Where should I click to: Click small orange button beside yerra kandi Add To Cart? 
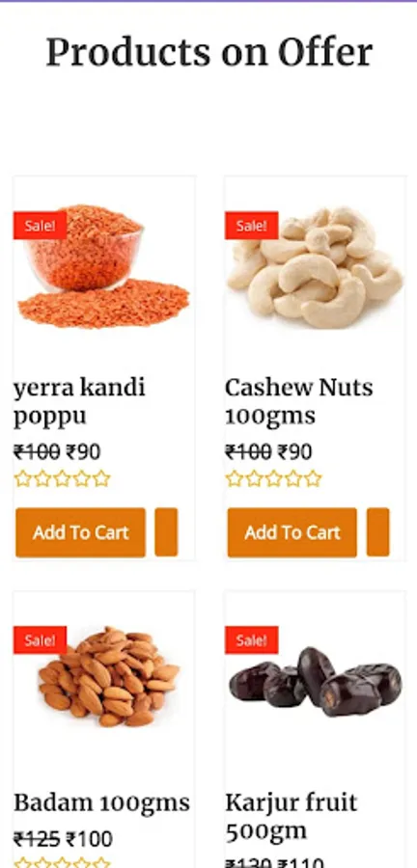pos(166,532)
